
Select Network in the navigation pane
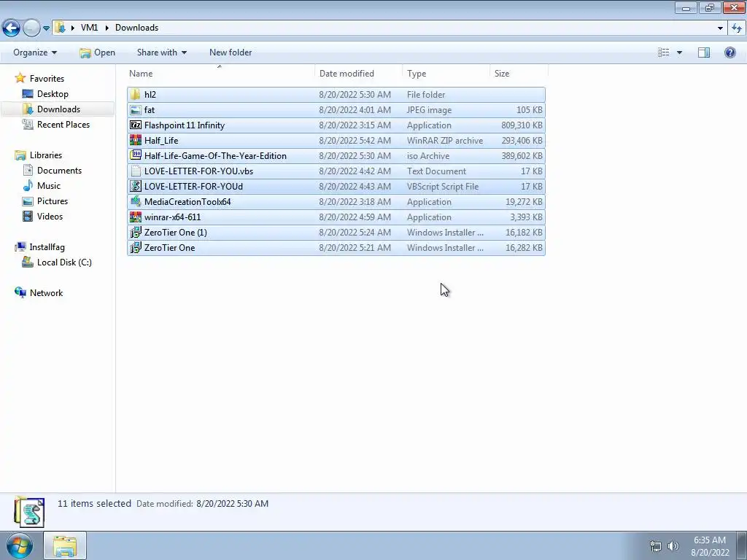[46, 293]
